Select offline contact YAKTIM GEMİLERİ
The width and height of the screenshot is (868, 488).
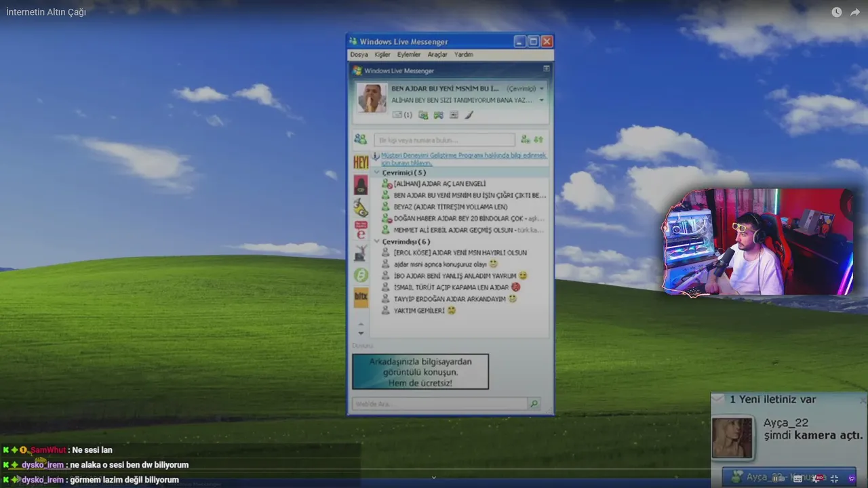click(x=419, y=310)
